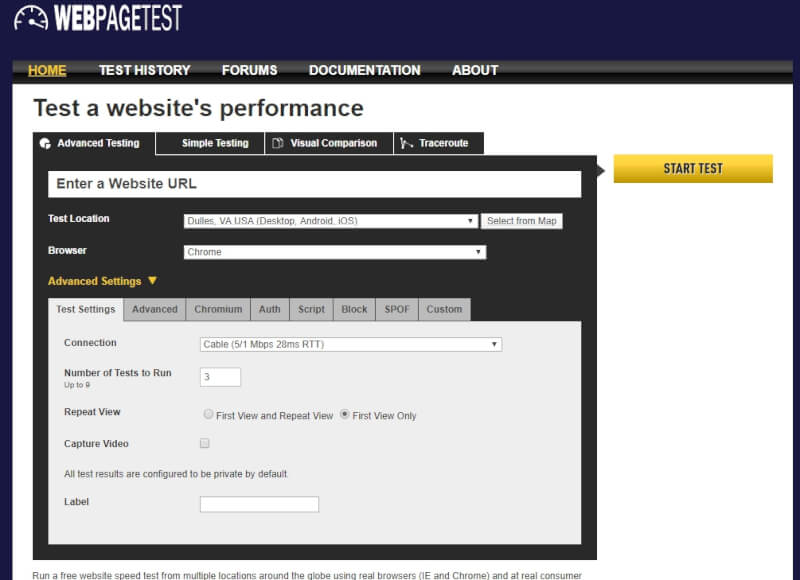Open the Test Location dropdown
The image size is (800, 580).
click(x=330, y=221)
